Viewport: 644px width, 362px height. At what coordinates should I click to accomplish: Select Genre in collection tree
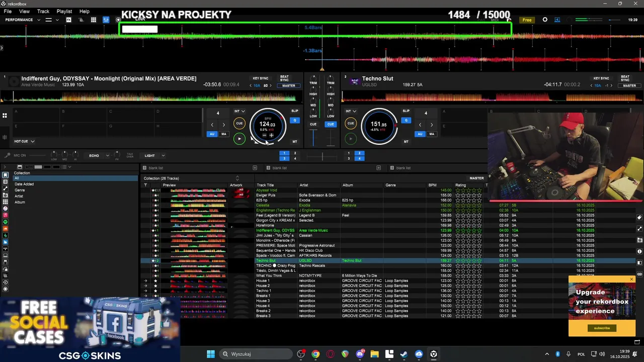20,190
